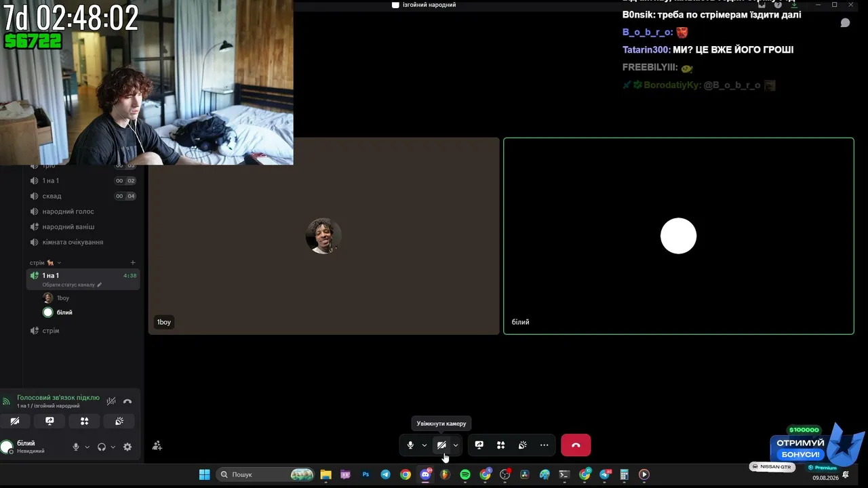Open soundboard from the call control bar
Image resolution: width=868 pixels, height=488 pixels.
pos(522,445)
